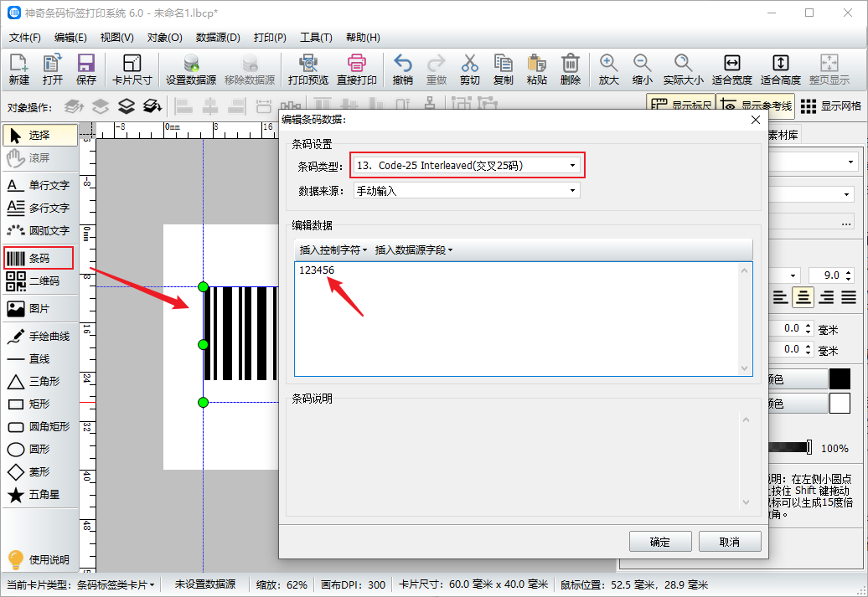Select the 圆形 circle tool
The height and width of the screenshot is (597, 868).
tap(40, 450)
